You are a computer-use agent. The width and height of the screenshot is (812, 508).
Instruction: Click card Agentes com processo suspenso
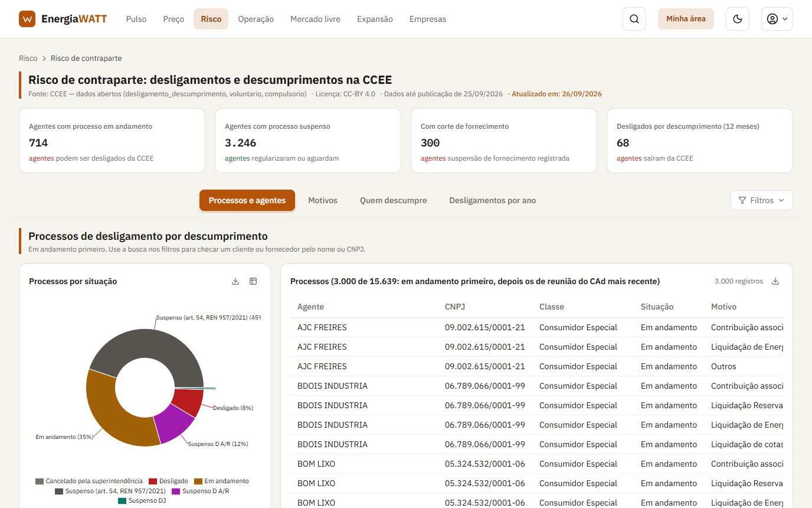pyautogui.click(x=308, y=141)
